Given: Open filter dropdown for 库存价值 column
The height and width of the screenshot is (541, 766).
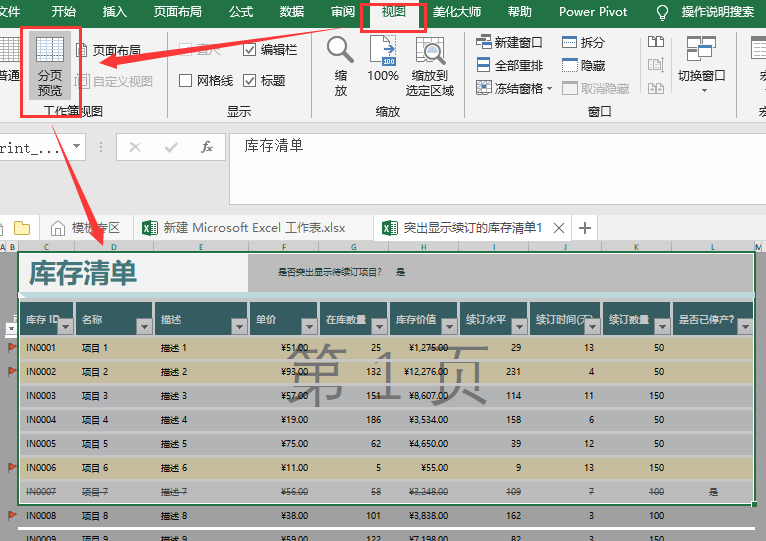Looking at the screenshot, I should pyautogui.click(x=449, y=326).
